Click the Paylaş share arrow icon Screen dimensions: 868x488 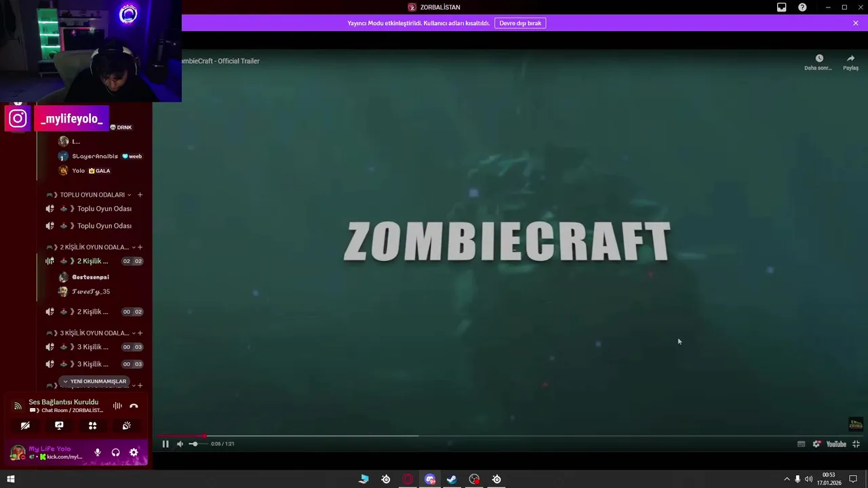click(x=850, y=59)
